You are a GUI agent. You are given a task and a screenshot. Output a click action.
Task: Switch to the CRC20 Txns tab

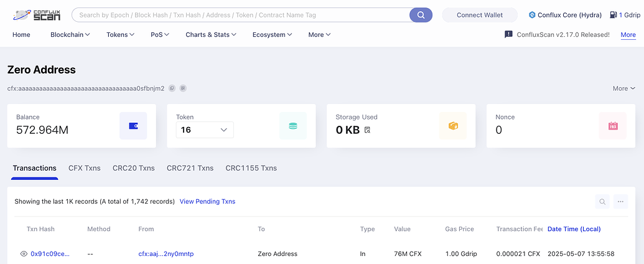[134, 167]
